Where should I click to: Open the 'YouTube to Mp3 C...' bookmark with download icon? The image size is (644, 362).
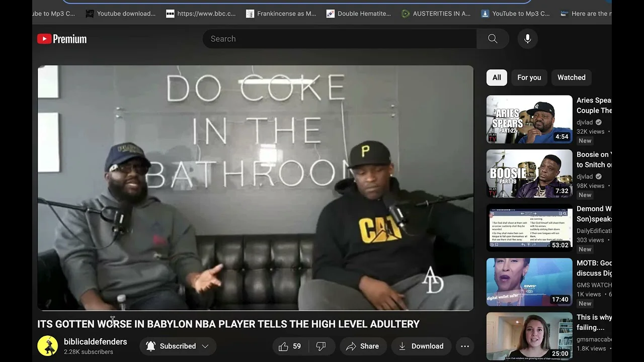tap(515, 14)
